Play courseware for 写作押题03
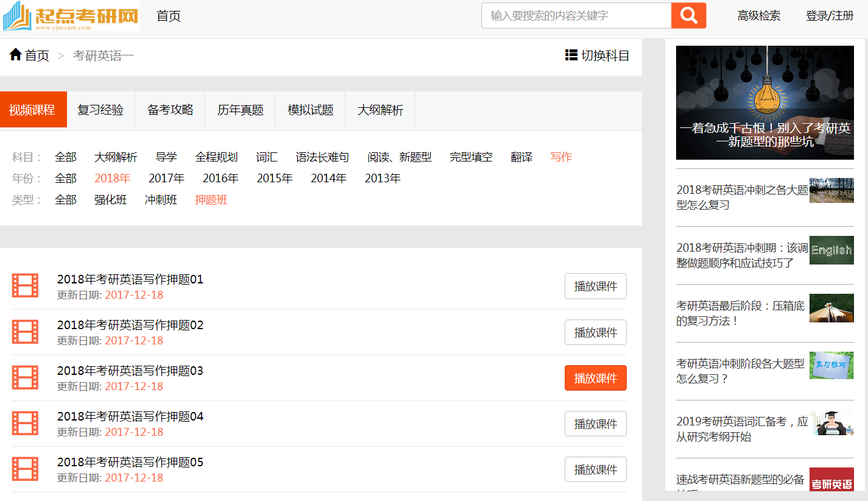Viewport: 868px width, 501px height. tap(595, 378)
